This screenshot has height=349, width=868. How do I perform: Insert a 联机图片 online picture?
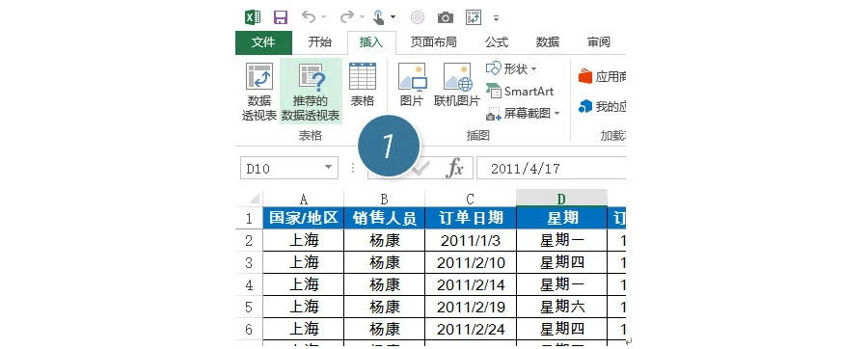click(457, 85)
